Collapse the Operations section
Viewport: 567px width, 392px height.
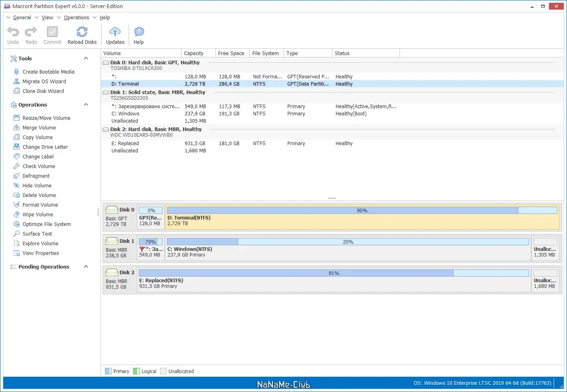85,105
